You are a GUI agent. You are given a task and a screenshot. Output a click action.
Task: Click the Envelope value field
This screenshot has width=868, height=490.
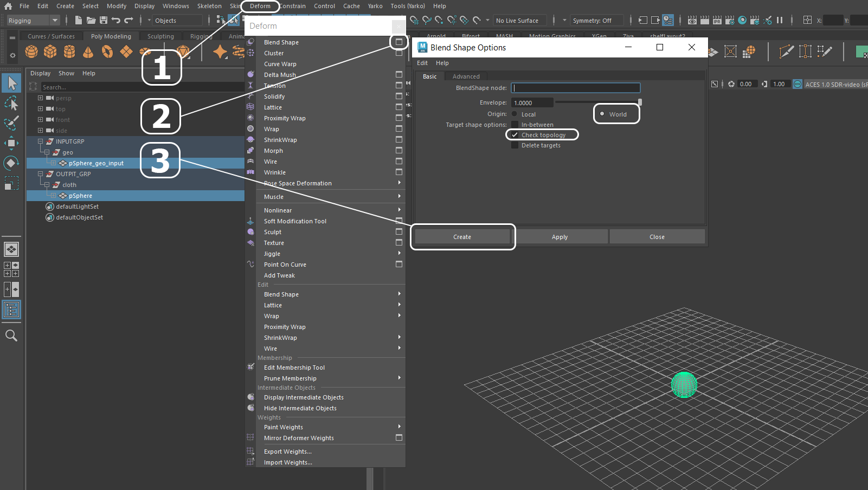pyautogui.click(x=532, y=102)
